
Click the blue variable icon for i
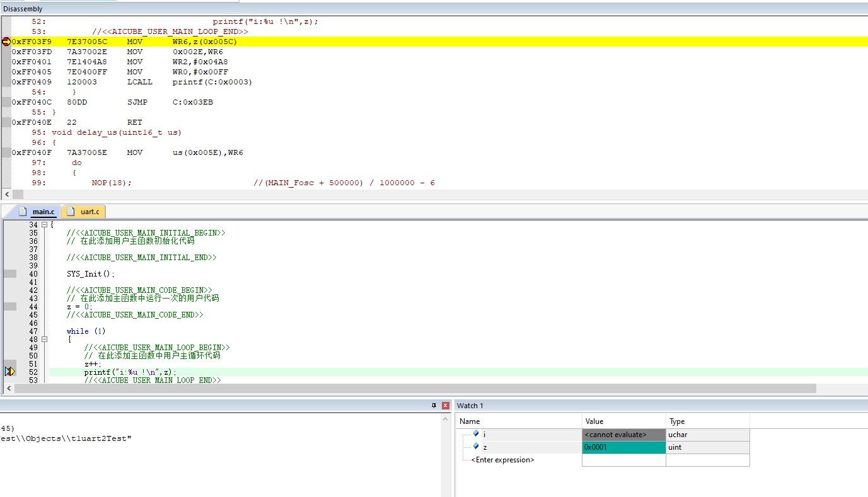click(476, 434)
